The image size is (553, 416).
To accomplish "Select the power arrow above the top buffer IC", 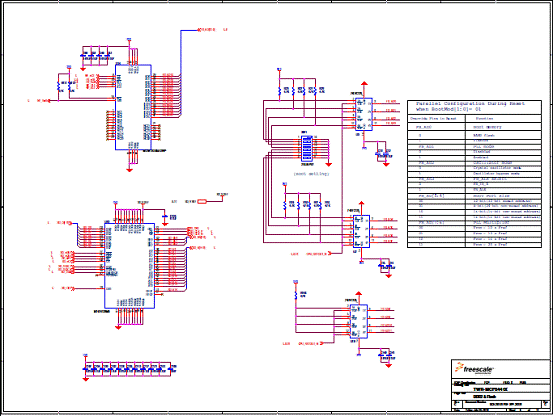I will [x=364, y=84].
